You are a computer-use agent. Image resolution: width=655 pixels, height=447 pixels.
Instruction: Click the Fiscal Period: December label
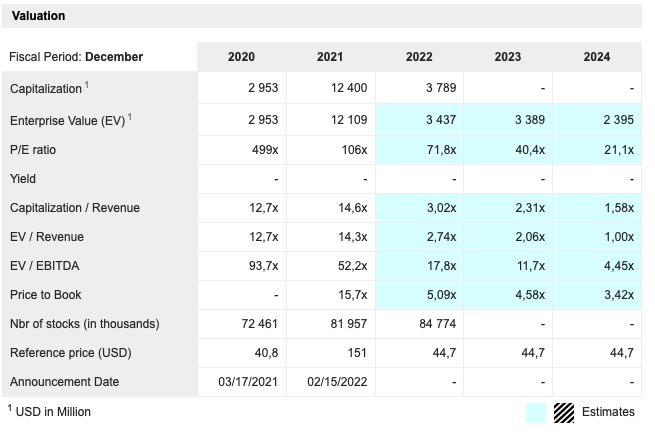(76, 57)
